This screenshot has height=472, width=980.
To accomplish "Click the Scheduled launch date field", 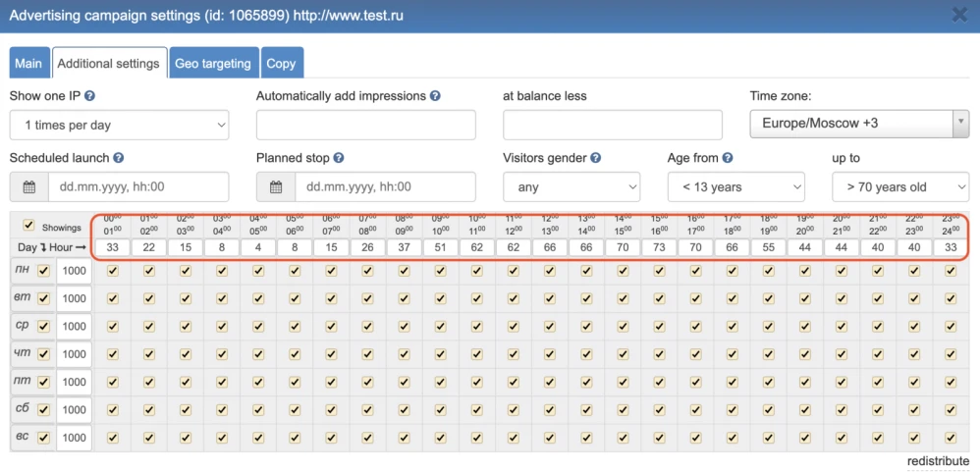I will [x=138, y=186].
